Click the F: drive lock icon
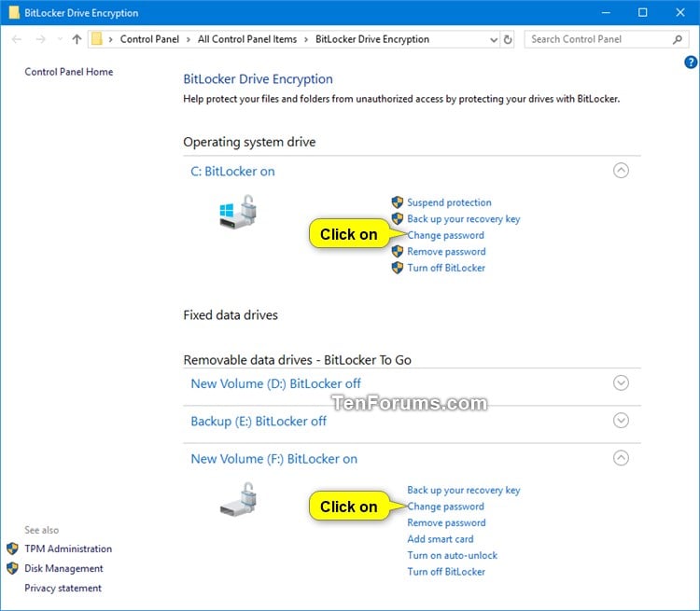 tap(238, 499)
